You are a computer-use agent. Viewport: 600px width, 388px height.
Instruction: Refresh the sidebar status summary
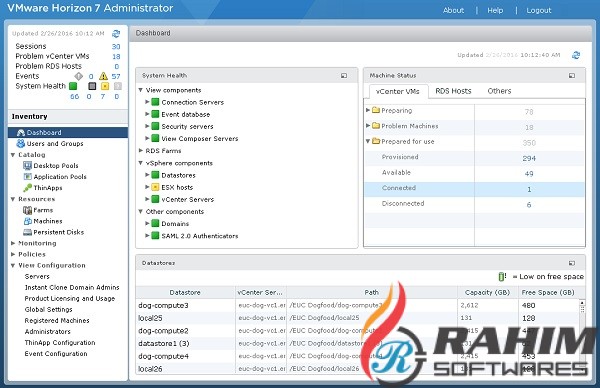pos(116,34)
